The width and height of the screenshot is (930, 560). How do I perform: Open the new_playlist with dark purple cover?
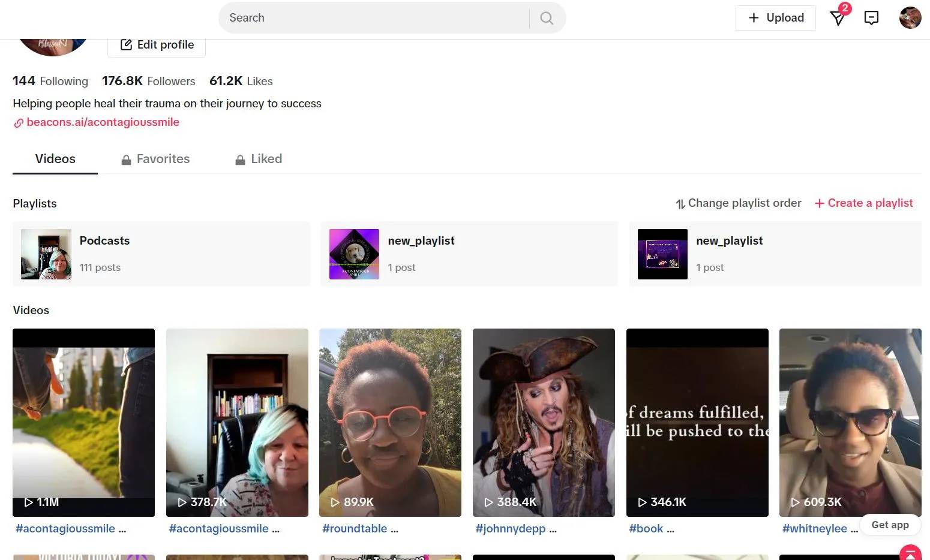pyautogui.click(x=775, y=254)
